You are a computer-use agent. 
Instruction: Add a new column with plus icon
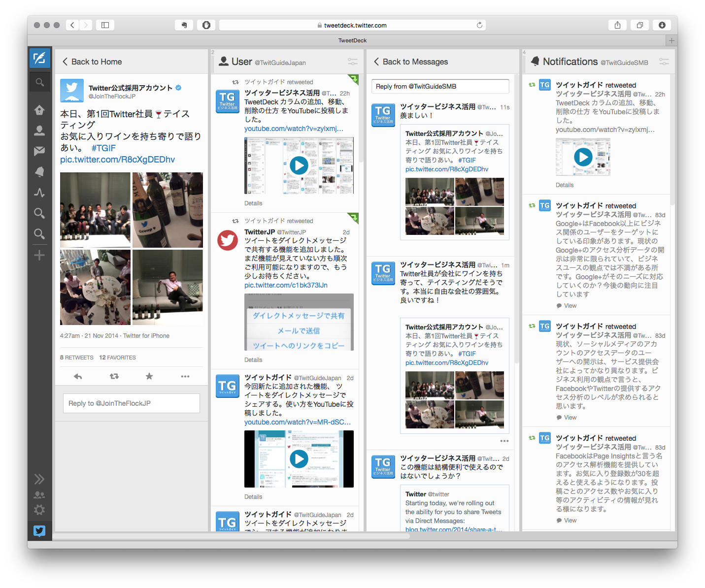point(39,255)
